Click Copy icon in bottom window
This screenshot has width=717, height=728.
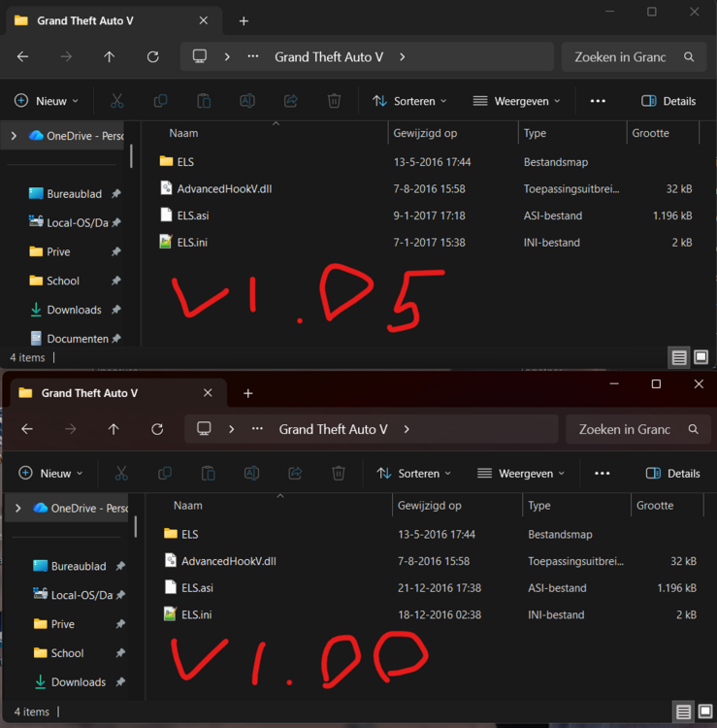point(165,473)
